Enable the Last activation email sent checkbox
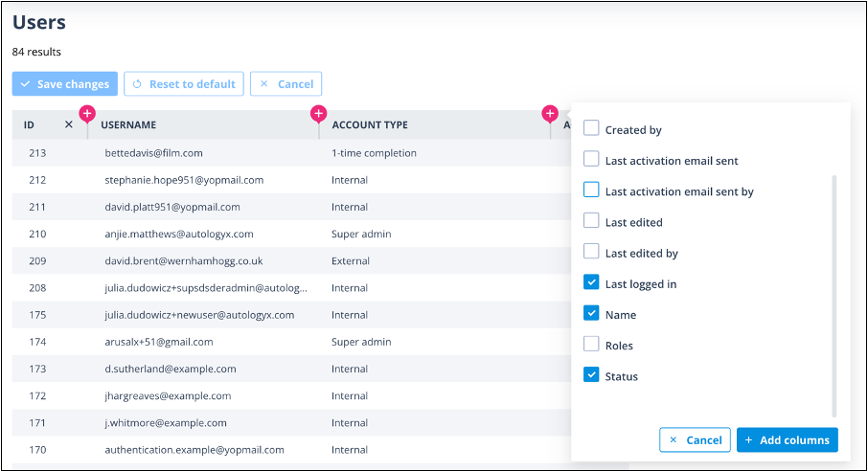This screenshot has width=868, height=471. (591, 159)
